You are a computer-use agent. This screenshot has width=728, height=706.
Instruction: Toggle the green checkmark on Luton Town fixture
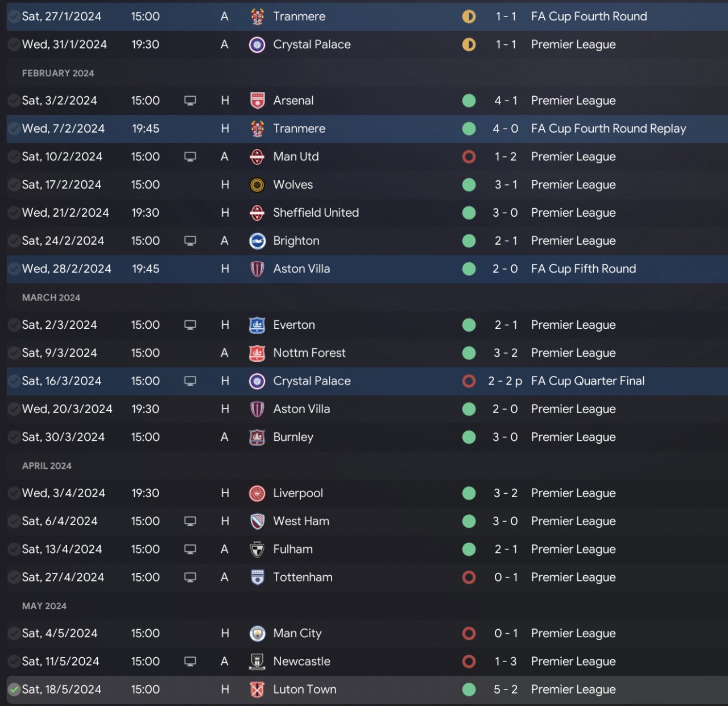14,690
